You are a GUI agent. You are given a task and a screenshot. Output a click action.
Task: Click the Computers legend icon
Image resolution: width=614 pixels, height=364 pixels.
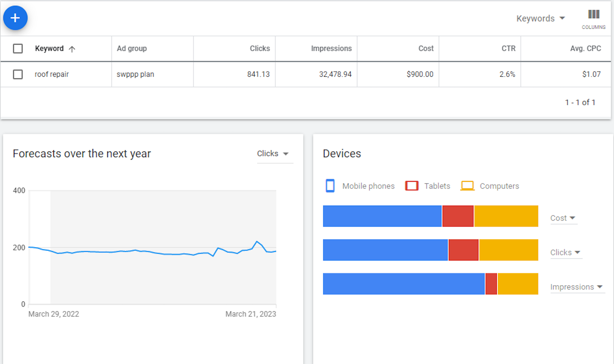pyautogui.click(x=467, y=186)
